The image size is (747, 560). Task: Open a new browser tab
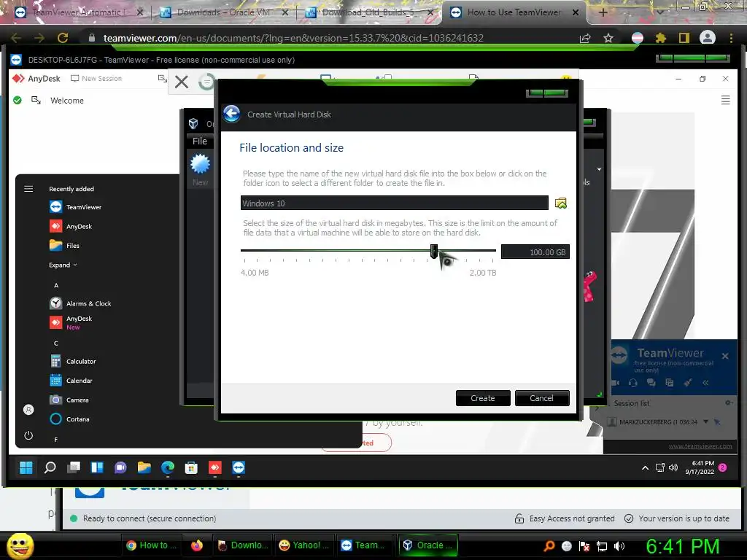pyautogui.click(x=603, y=12)
